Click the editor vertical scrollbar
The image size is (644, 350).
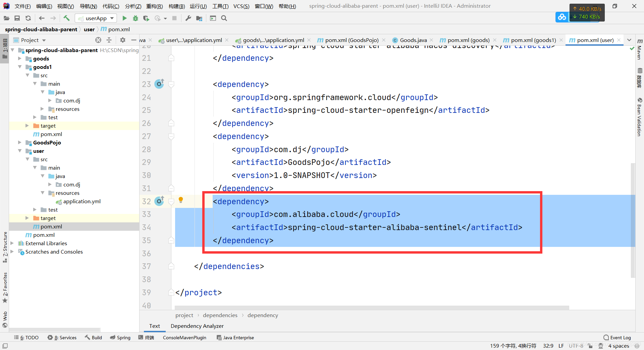click(633, 220)
